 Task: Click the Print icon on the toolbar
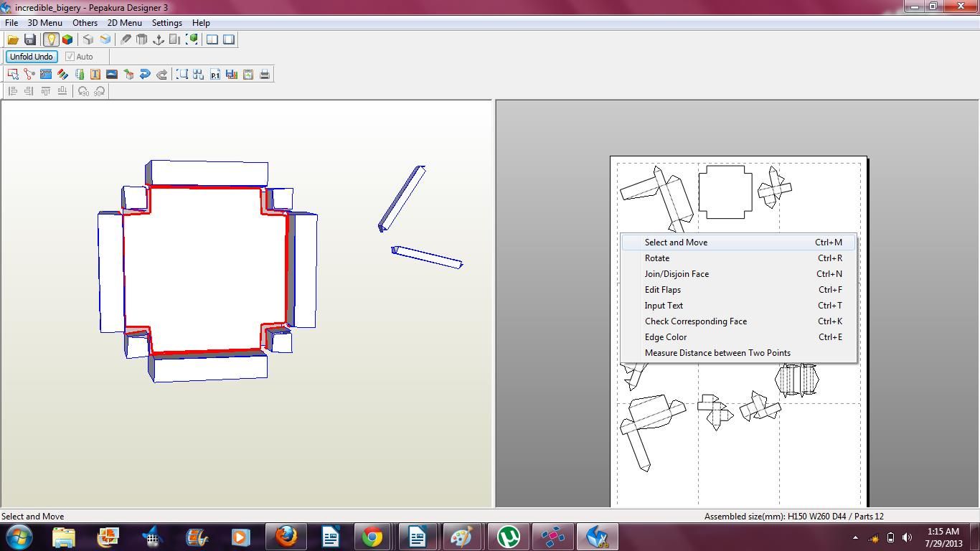coord(265,74)
